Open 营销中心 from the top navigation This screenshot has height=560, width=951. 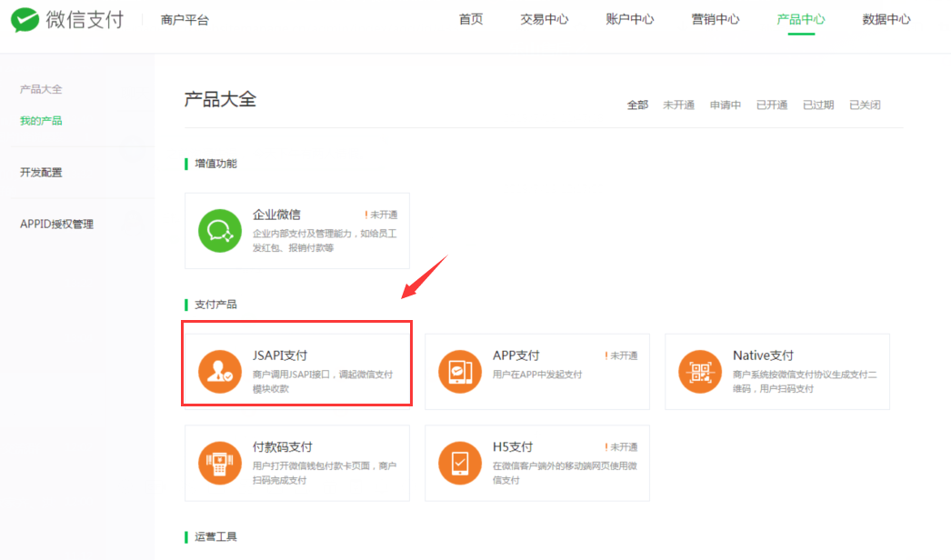tap(716, 20)
